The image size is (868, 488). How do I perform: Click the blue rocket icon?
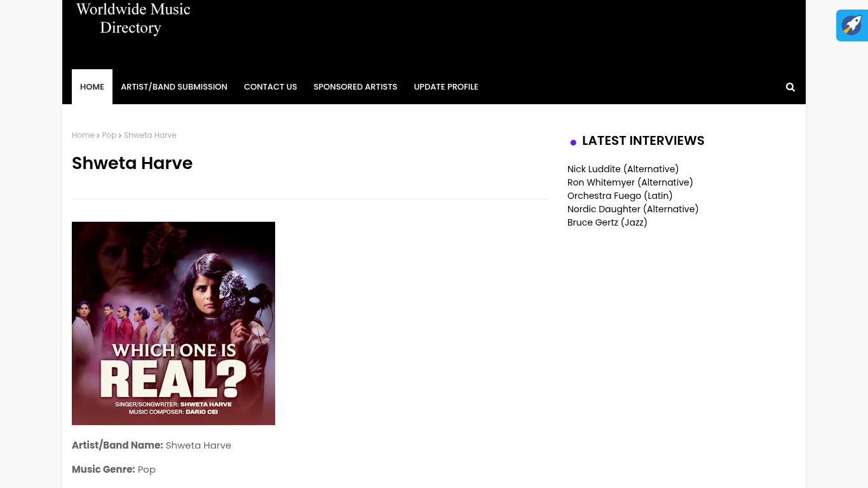click(851, 25)
